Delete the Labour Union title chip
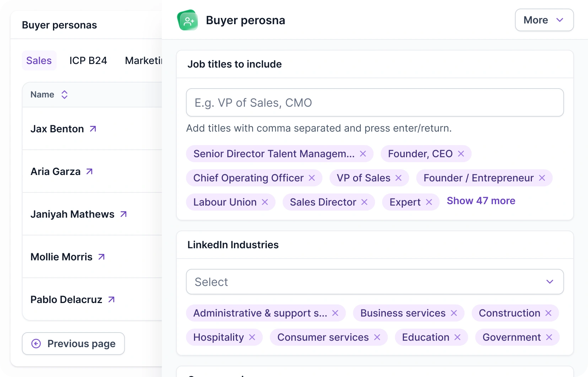 click(265, 202)
